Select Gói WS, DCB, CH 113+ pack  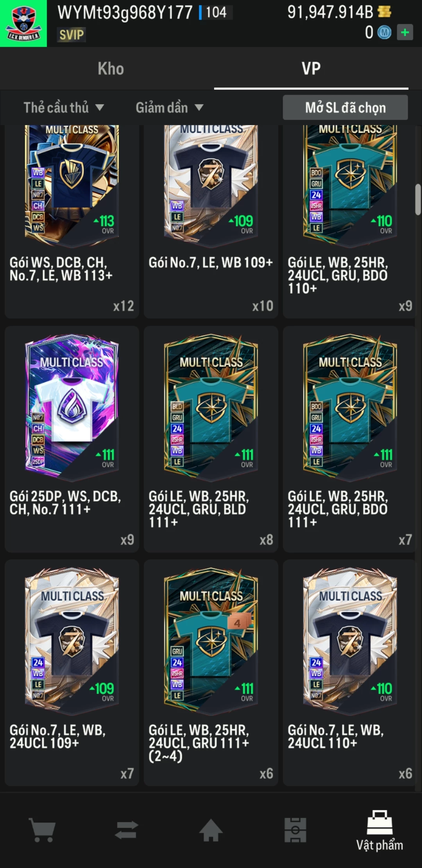tap(72, 222)
